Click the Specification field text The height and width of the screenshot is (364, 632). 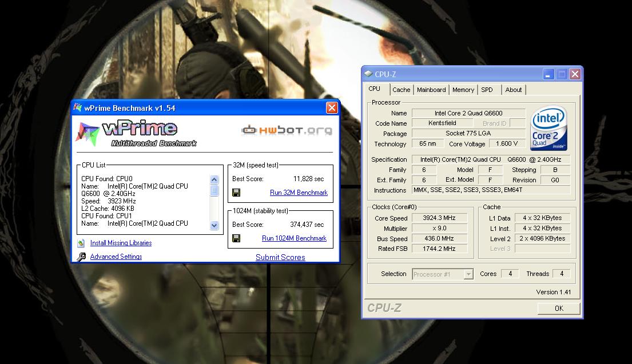point(491,159)
